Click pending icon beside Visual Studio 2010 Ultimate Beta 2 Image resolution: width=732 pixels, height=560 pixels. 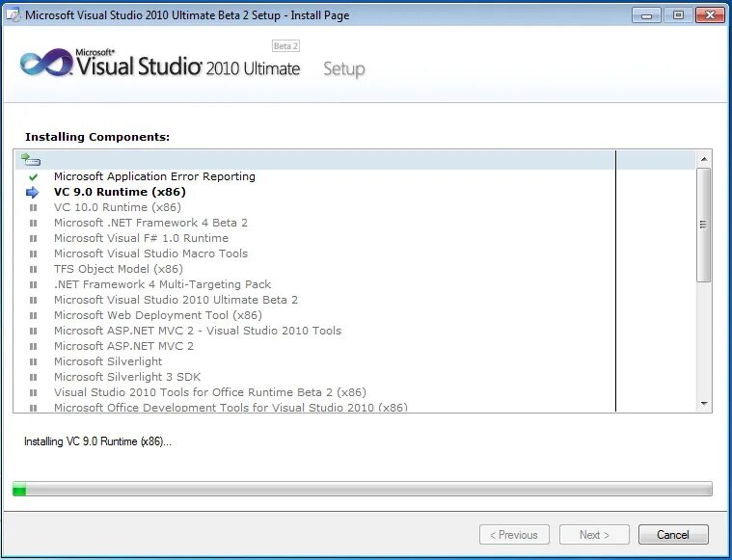33,300
